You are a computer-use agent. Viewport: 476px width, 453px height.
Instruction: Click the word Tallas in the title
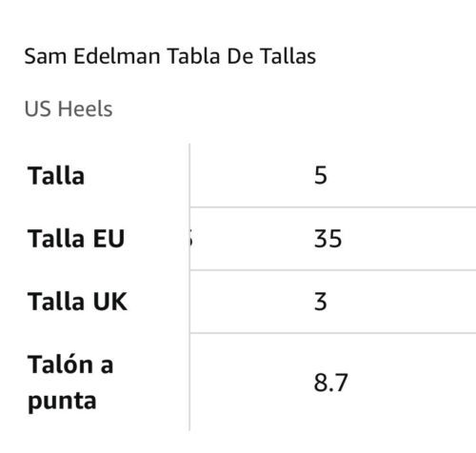288,56
